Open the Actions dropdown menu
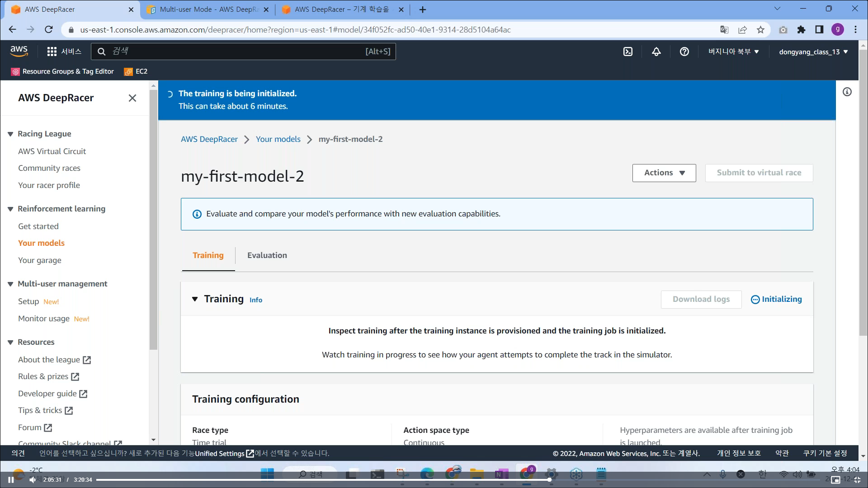Image resolution: width=868 pixels, height=488 pixels. (664, 173)
